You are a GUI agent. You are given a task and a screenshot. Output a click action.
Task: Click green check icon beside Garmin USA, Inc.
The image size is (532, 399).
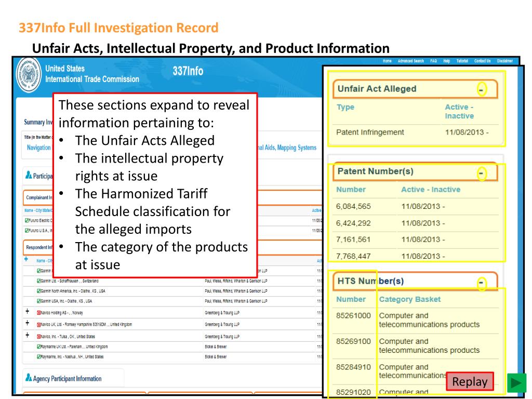38,301
